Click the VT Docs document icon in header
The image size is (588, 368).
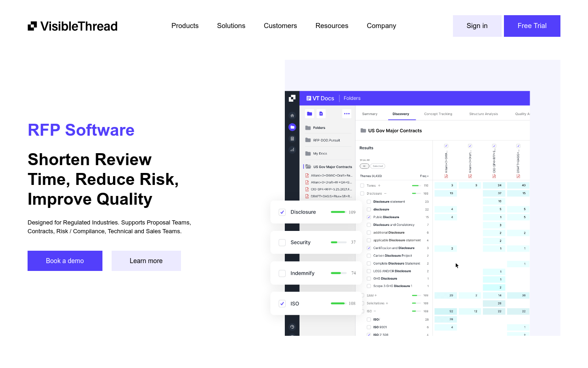309,98
